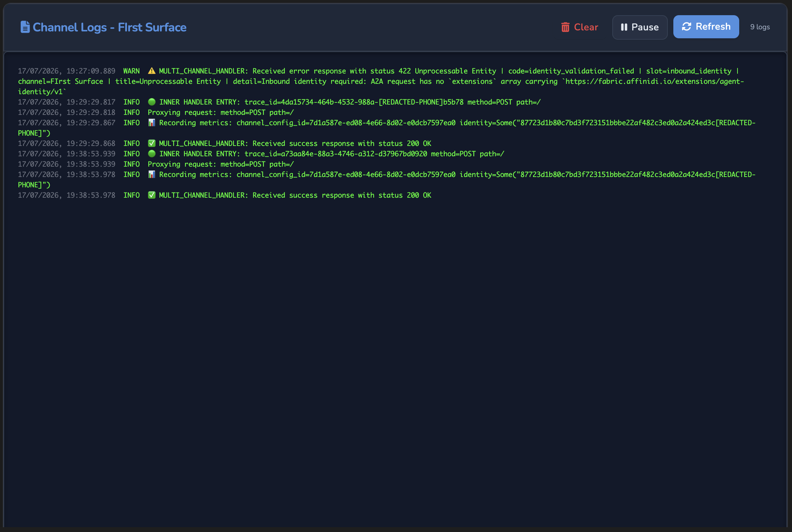Click the green circle at 19:38:53.939
792x532 pixels.
151,154
